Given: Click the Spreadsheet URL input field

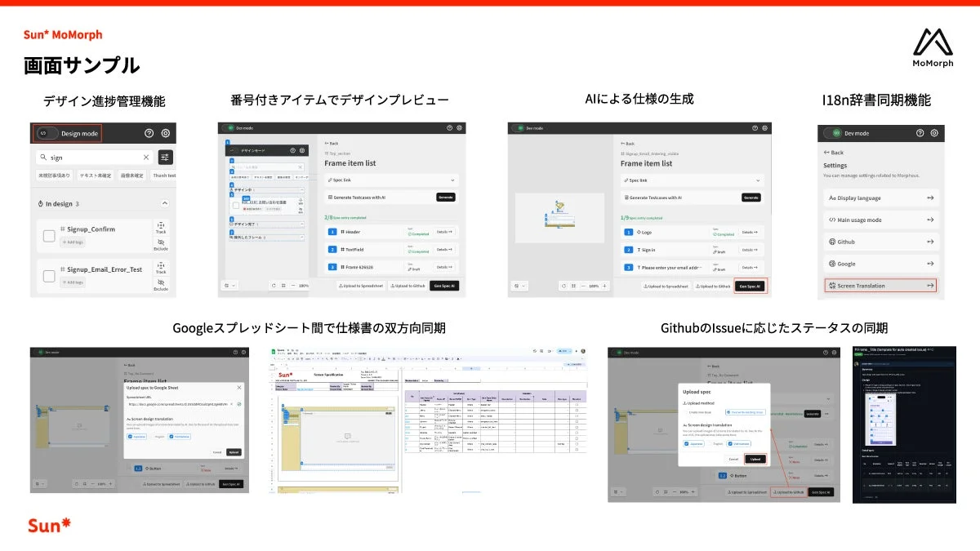Looking at the screenshot, I should point(178,404).
